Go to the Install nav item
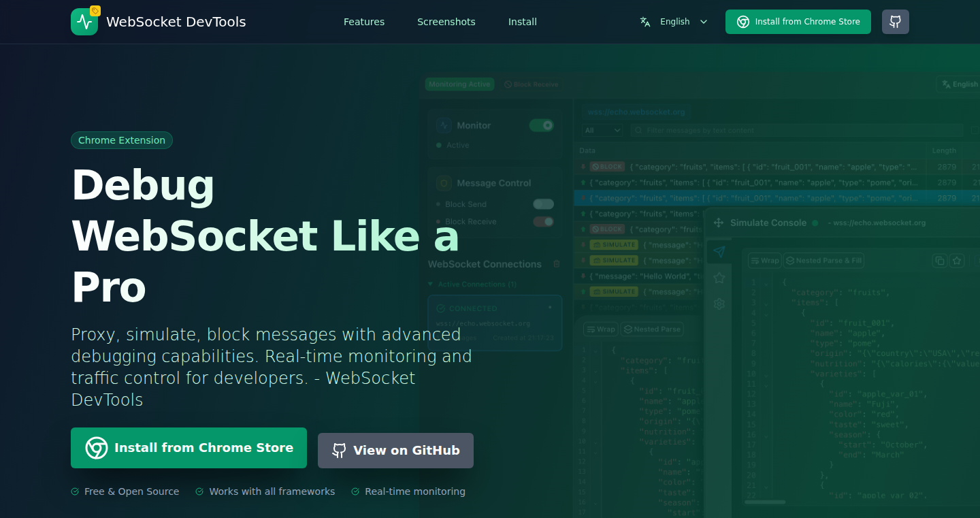 tap(523, 22)
